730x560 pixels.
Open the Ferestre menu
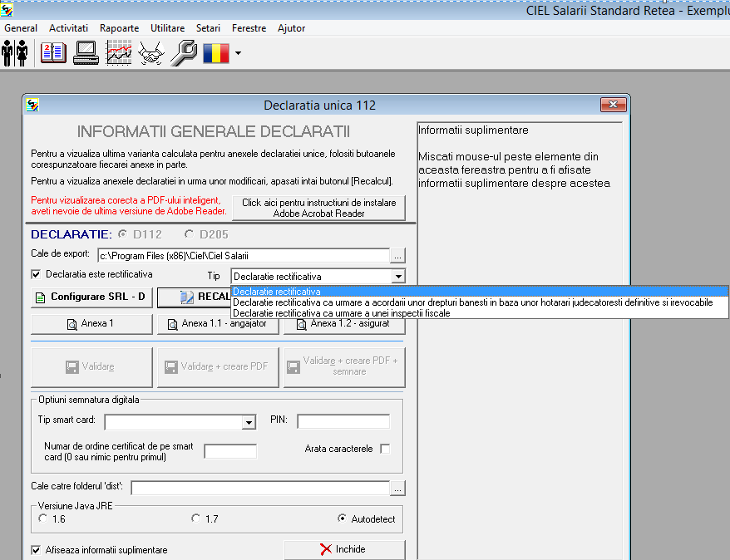pyautogui.click(x=249, y=28)
